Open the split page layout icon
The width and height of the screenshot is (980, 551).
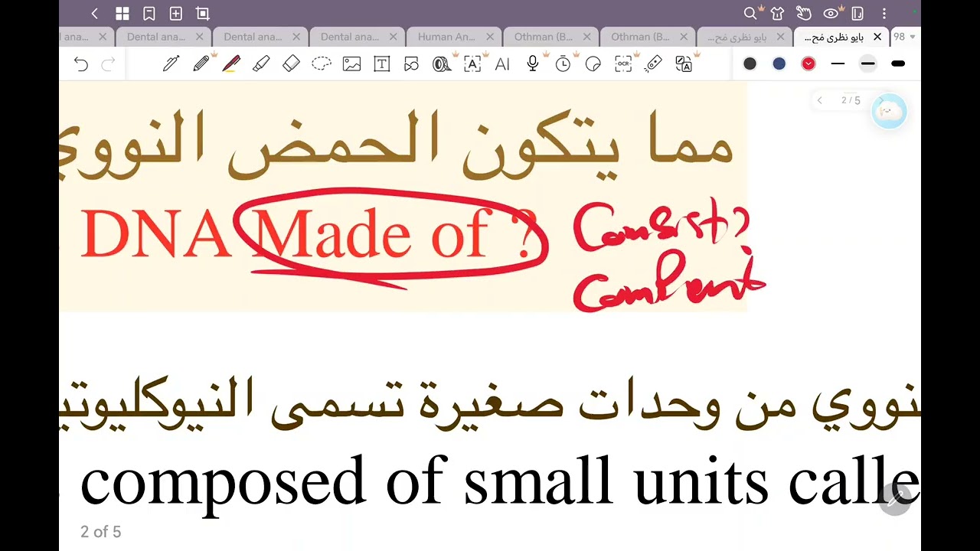pyautogui.click(x=857, y=13)
